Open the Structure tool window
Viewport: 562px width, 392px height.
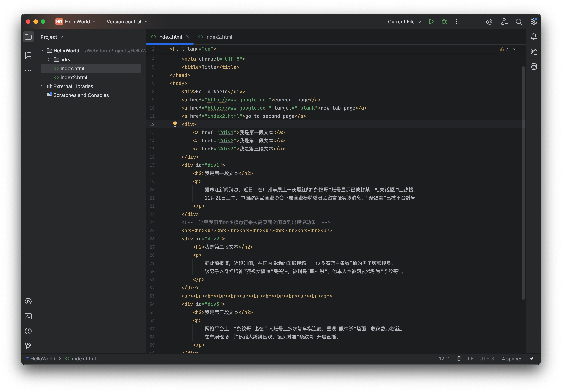[28, 56]
